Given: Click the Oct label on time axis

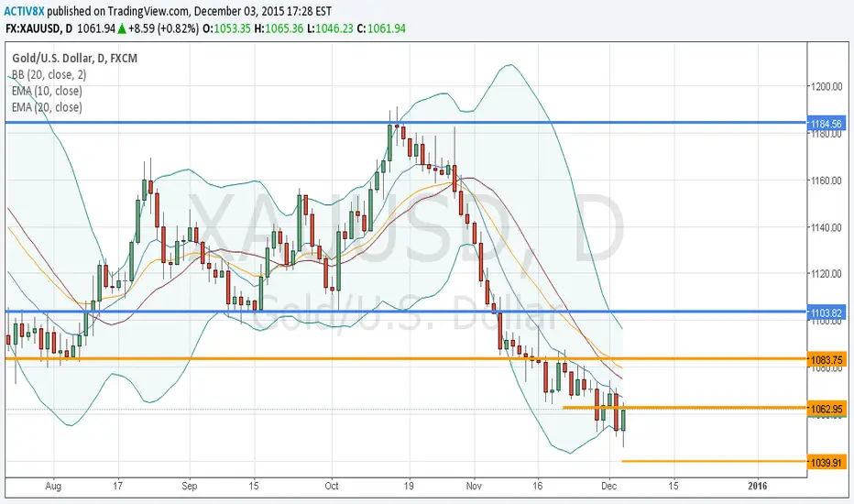Looking at the screenshot, I should (x=331, y=486).
